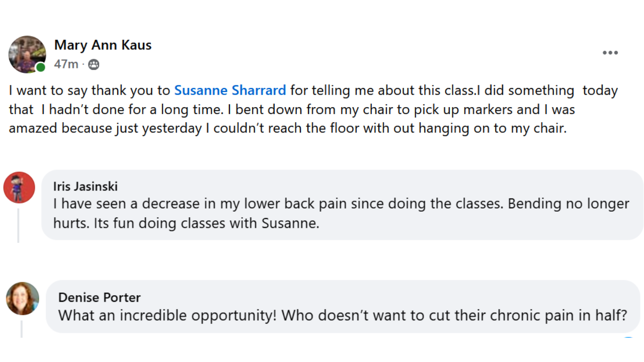Screen dimensions: 644x362
Task: Open the post's 47m timestamp link
Action: 66,64
